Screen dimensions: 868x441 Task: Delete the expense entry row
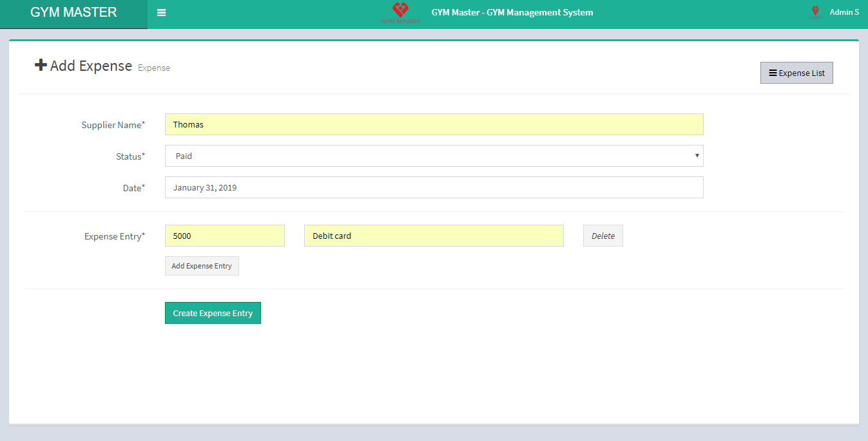603,236
